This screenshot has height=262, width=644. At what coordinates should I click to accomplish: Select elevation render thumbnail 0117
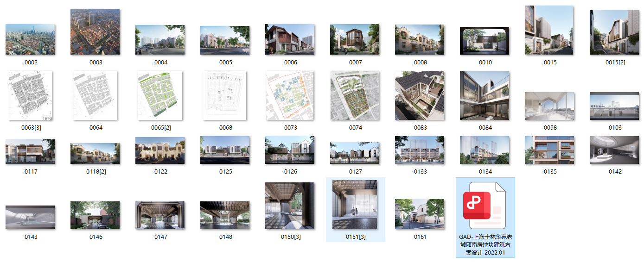click(x=30, y=152)
